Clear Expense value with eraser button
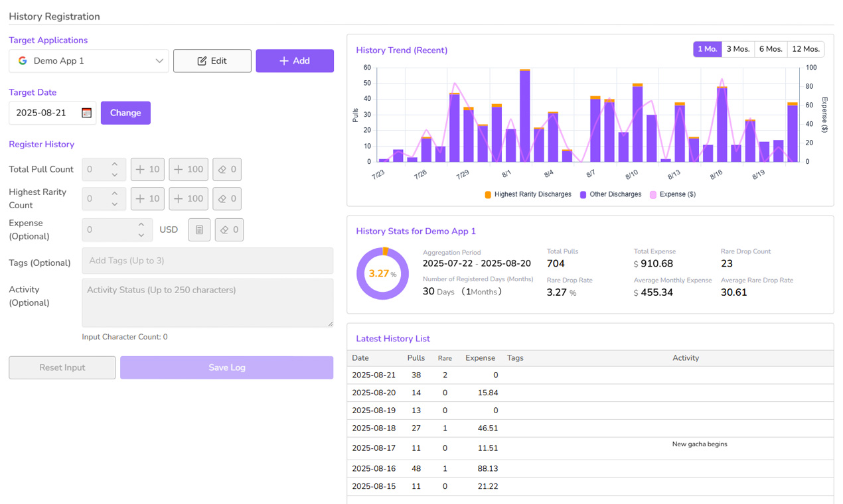The height and width of the screenshot is (504, 843). coord(229,229)
